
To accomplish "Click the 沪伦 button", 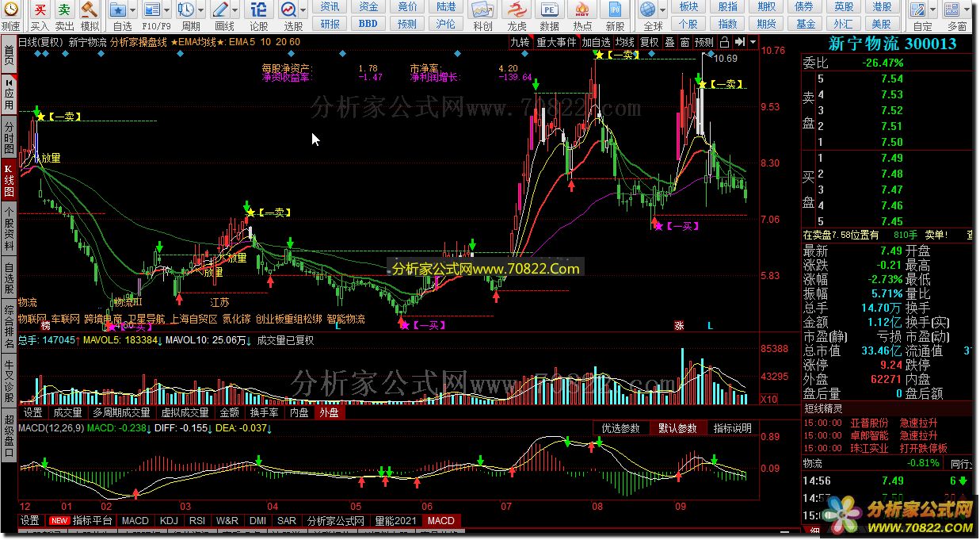I will click(x=446, y=24).
